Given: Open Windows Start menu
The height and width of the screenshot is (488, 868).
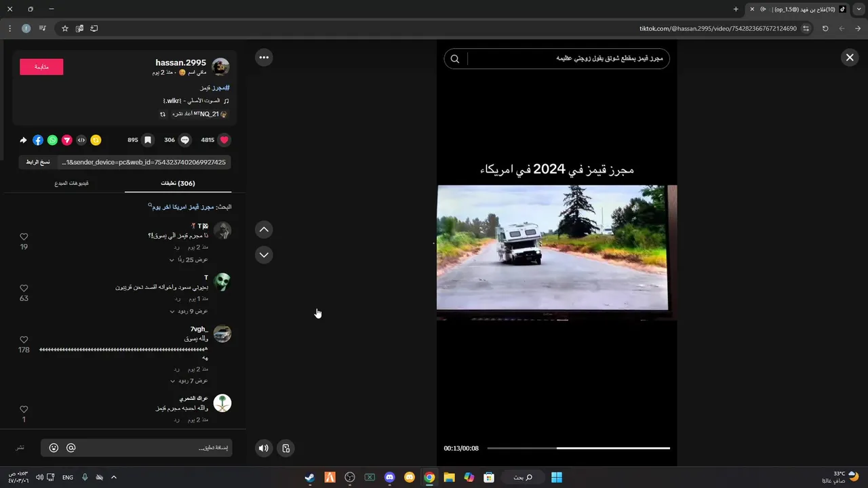Looking at the screenshot, I should click(557, 477).
